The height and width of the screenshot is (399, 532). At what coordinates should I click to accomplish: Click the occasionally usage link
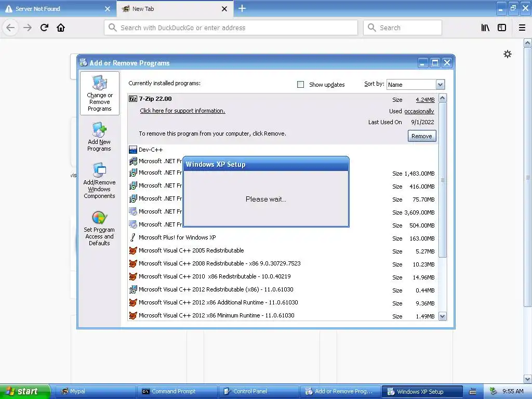click(419, 111)
